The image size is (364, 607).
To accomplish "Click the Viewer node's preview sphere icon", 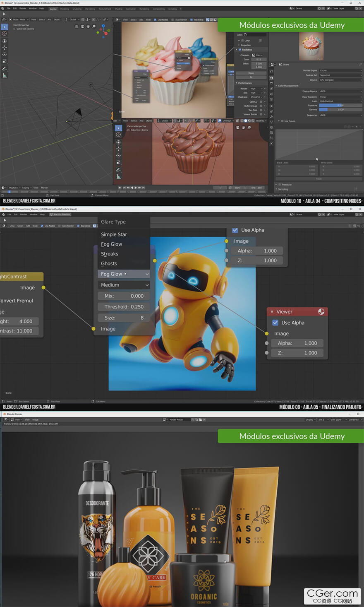I will (321, 312).
